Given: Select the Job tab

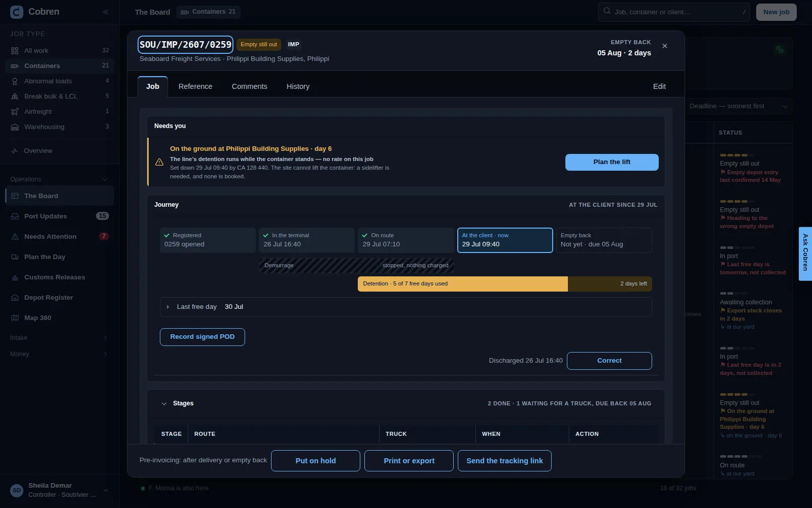Looking at the screenshot, I should pos(153,86).
